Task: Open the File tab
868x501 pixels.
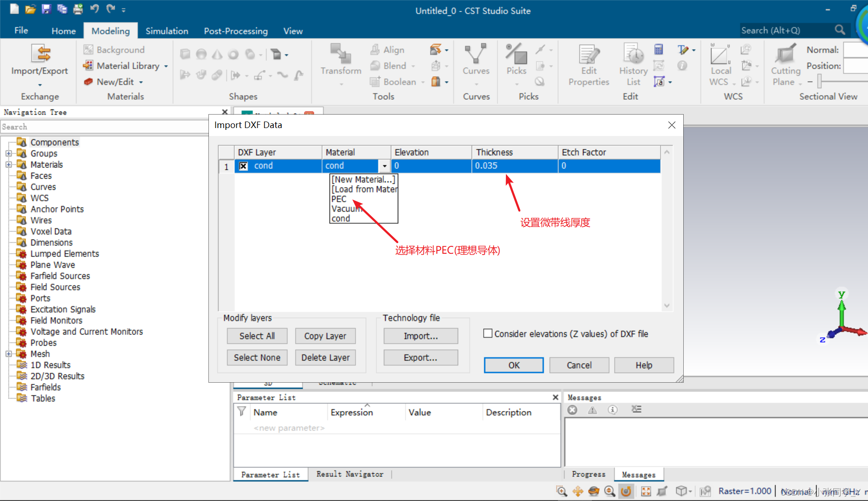Action: click(x=21, y=31)
